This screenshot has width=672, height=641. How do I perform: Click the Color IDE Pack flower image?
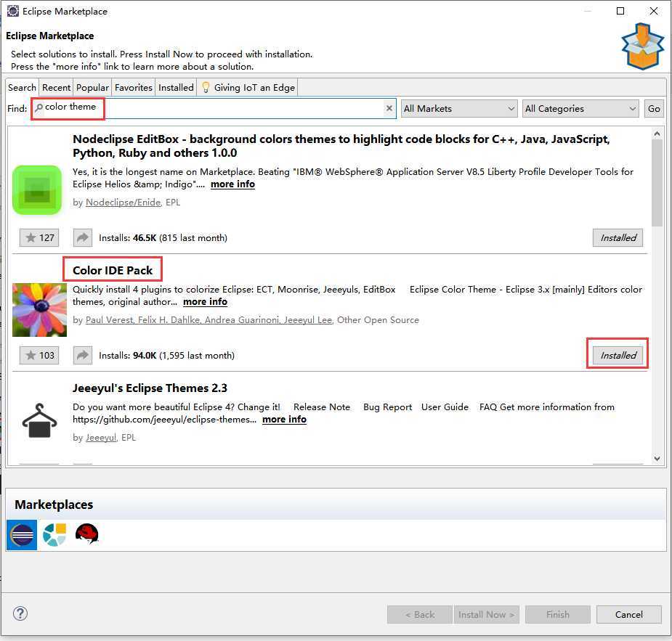39,310
